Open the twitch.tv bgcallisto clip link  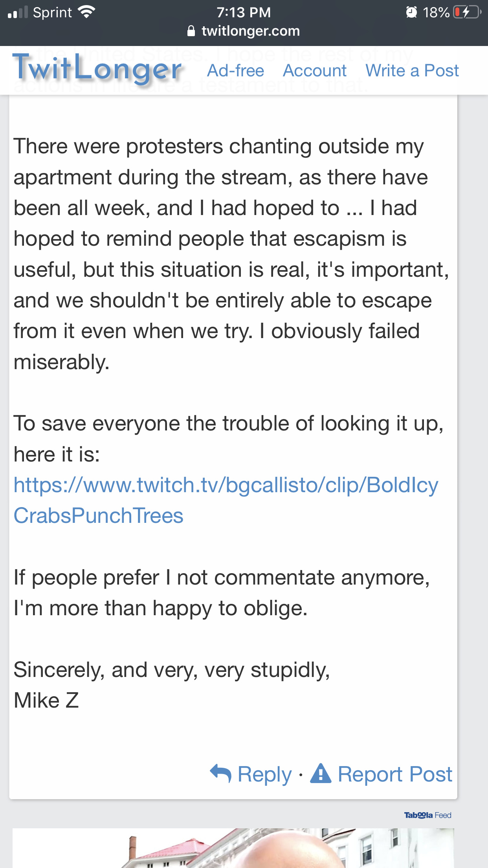(226, 500)
